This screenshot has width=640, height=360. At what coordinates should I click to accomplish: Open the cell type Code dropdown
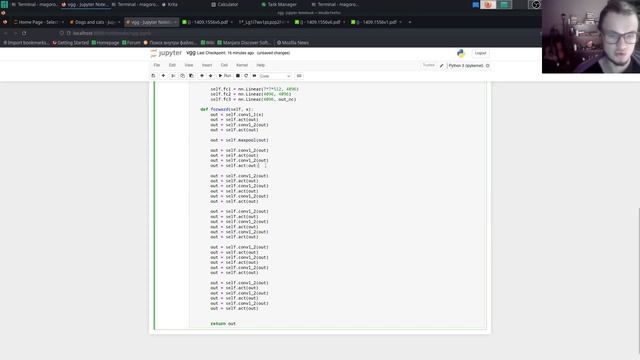pos(275,76)
